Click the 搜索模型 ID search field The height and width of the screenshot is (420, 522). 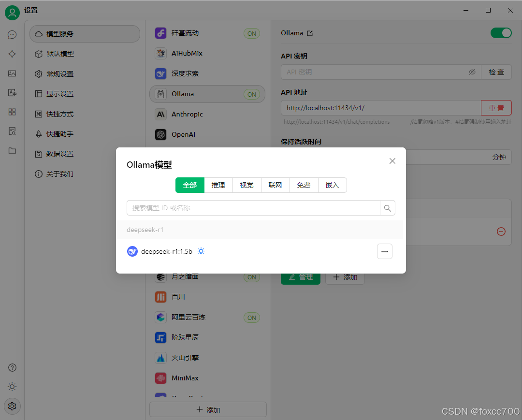pyautogui.click(x=253, y=208)
